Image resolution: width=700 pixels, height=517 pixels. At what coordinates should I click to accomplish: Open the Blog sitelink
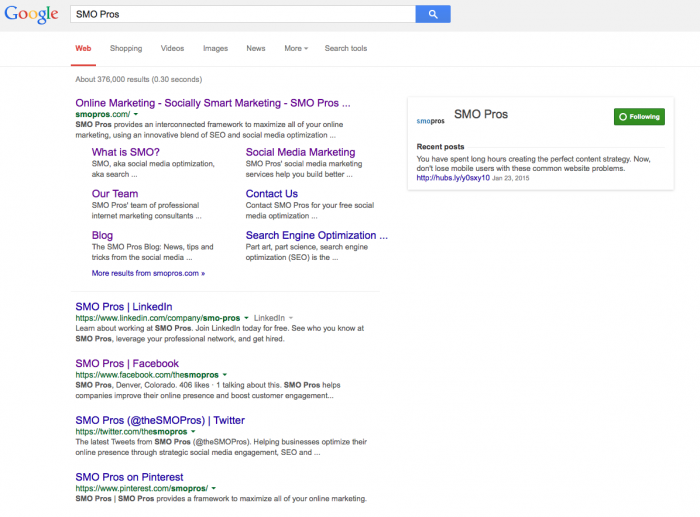pos(102,235)
